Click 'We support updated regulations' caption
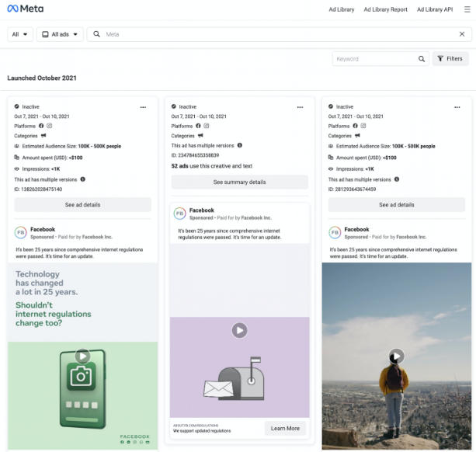 pos(202,431)
